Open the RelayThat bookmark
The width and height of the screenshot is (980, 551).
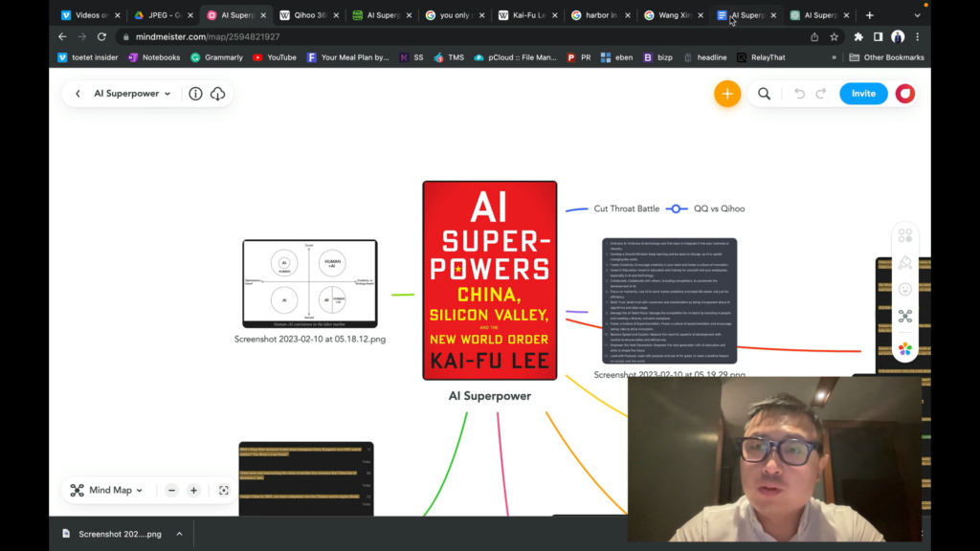click(x=761, y=57)
